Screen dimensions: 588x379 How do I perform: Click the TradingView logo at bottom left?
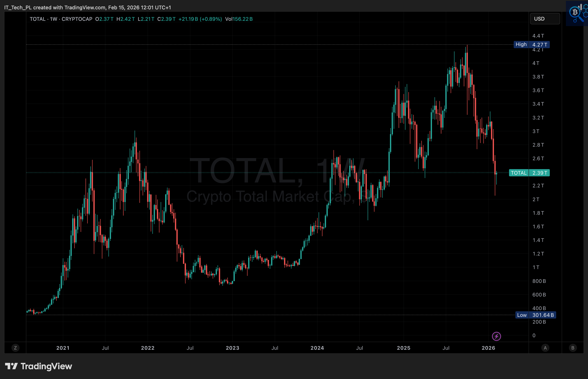pos(39,366)
